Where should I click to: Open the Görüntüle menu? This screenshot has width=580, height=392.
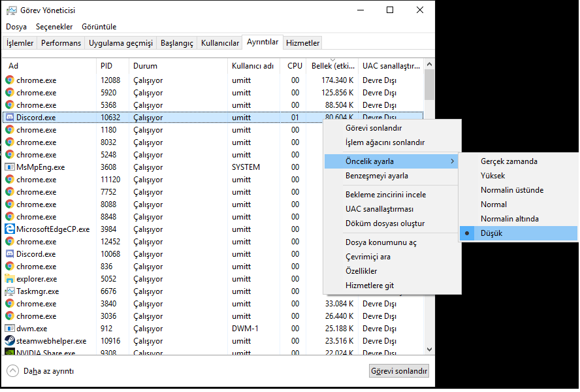[99, 27]
